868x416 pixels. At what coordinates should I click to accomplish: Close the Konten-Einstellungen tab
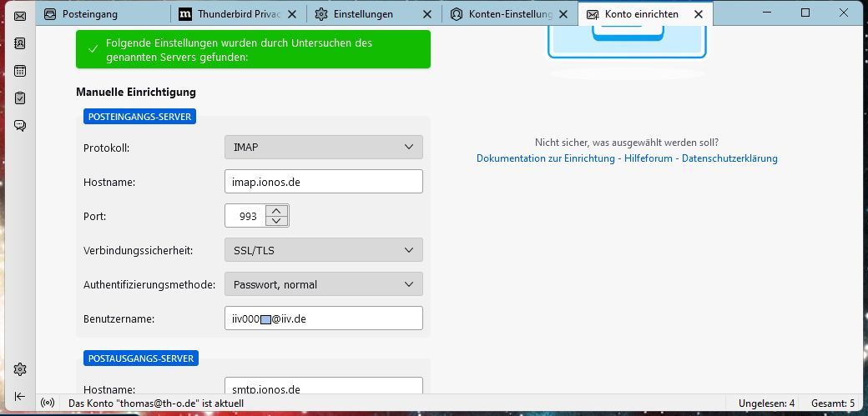(x=564, y=14)
